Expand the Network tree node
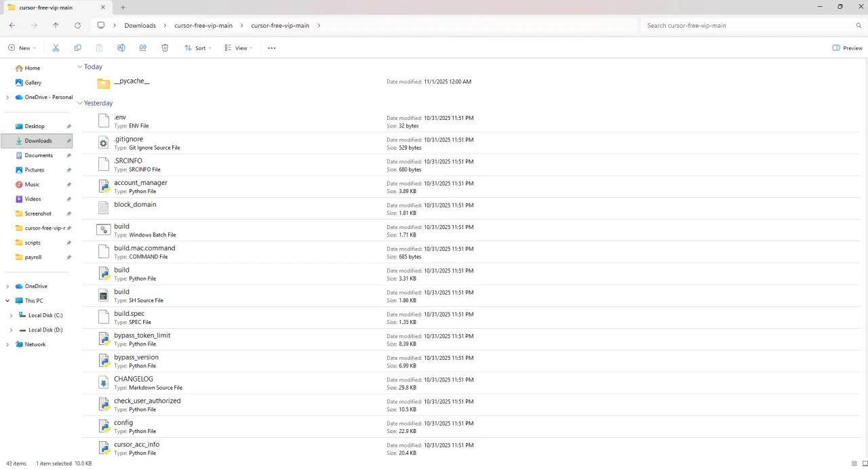Image resolution: width=868 pixels, height=469 pixels. point(7,344)
